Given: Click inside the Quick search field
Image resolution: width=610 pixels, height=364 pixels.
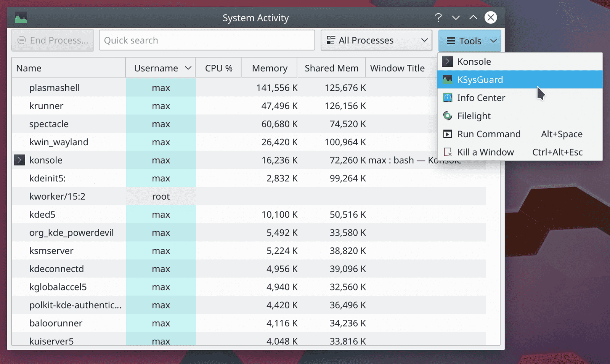Looking at the screenshot, I should click(207, 40).
